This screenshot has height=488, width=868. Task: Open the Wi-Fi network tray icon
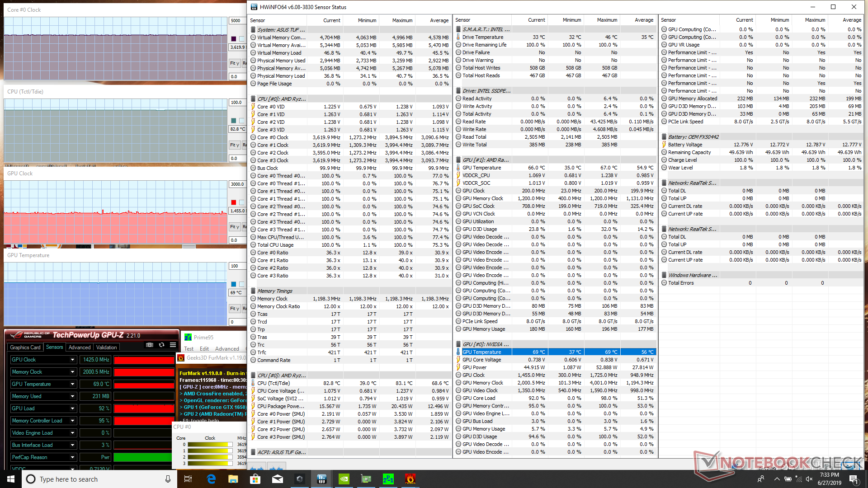[799, 479]
